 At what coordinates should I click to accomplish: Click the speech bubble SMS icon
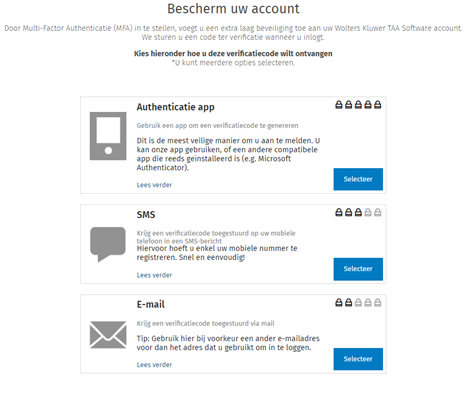click(108, 245)
